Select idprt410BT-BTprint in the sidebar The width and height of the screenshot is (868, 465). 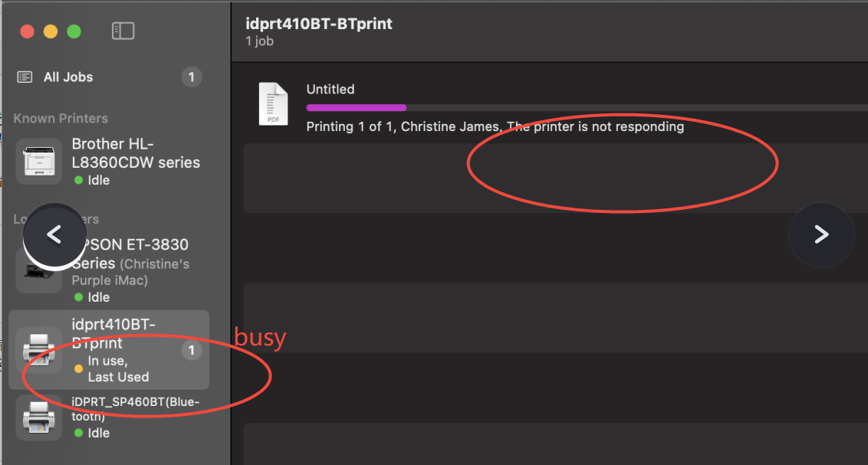pos(113,335)
